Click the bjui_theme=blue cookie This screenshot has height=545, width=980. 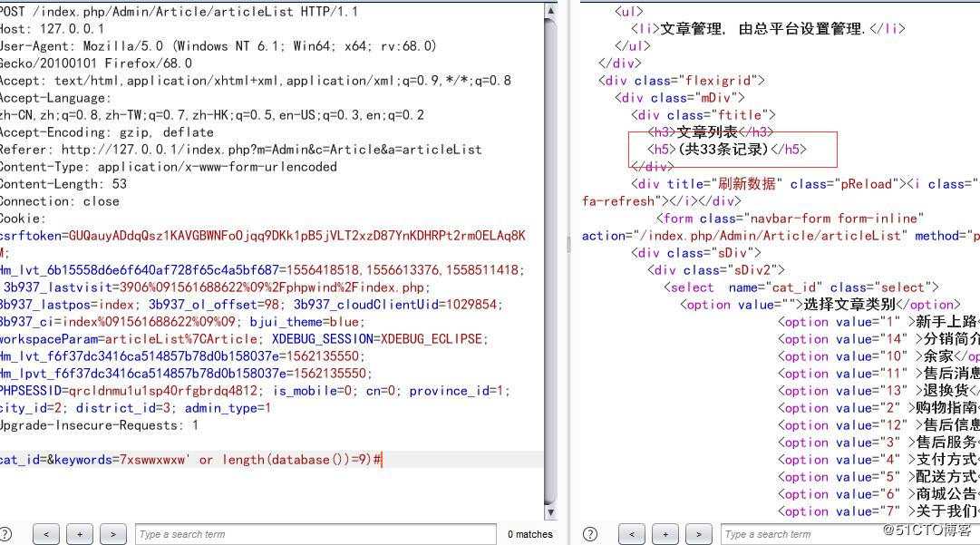pos(307,322)
